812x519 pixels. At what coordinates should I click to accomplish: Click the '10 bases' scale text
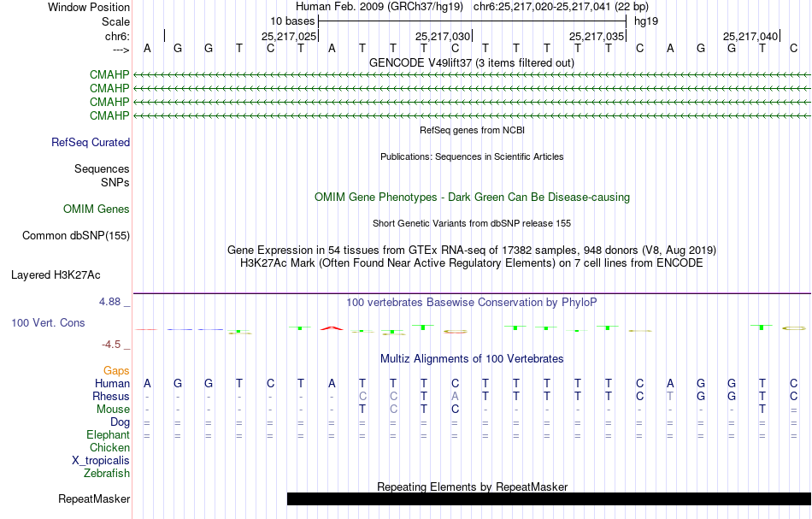pos(292,21)
